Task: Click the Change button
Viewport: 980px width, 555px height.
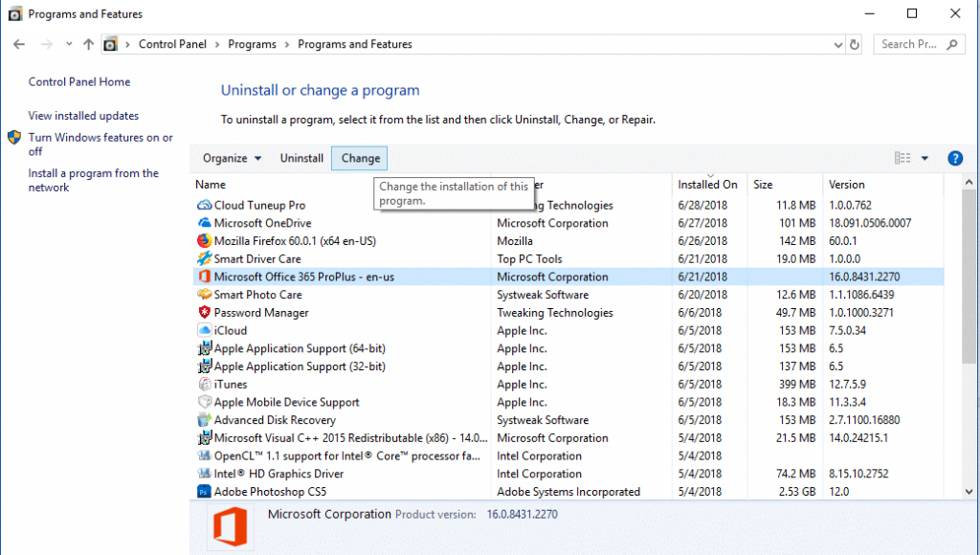Action: point(360,158)
